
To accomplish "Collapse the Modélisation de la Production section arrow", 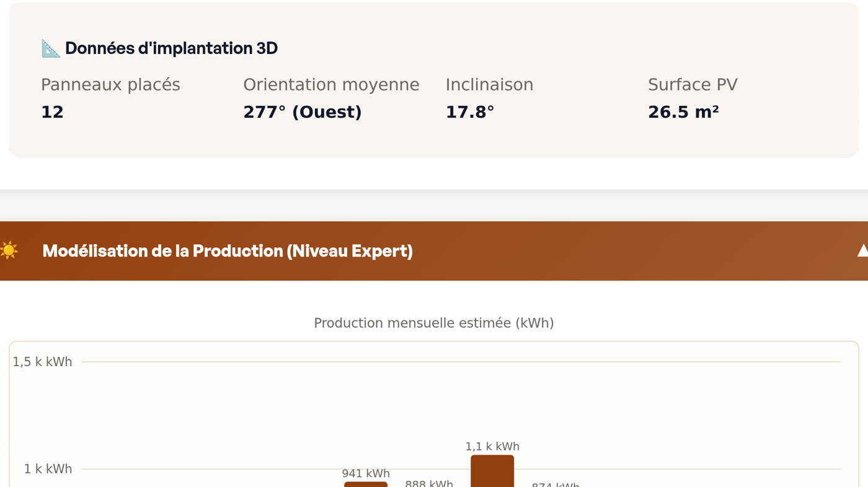I will 862,250.
